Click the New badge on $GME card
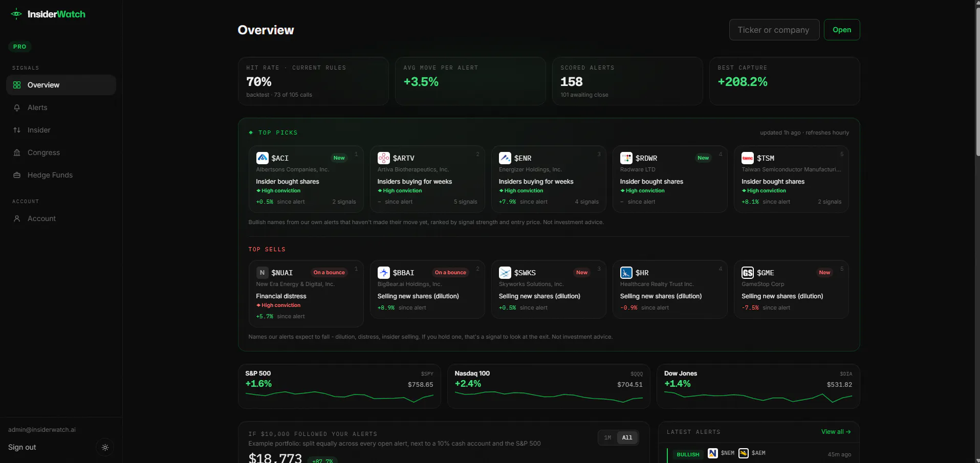The image size is (980, 463). (824, 273)
